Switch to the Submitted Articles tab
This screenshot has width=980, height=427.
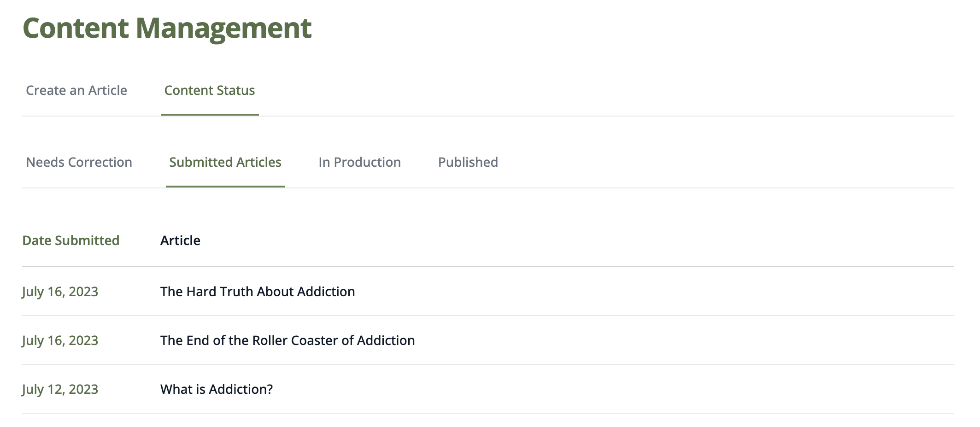coord(225,162)
